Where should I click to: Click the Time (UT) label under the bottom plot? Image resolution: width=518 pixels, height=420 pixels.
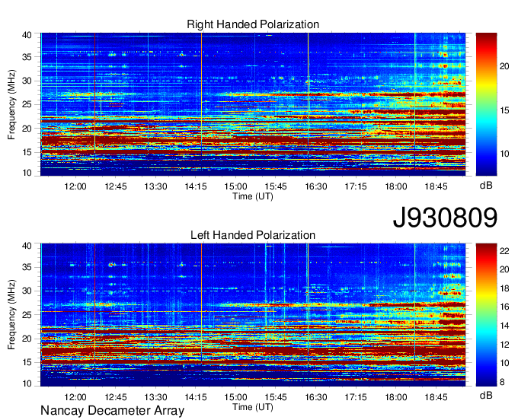pyautogui.click(x=253, y=407)
